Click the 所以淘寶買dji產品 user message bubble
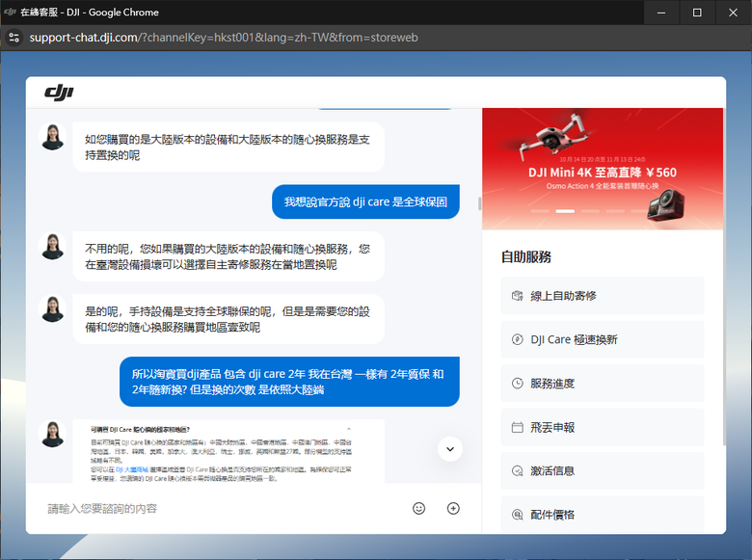The width and height of the screenshot is (752, 560). click(289, 382)
